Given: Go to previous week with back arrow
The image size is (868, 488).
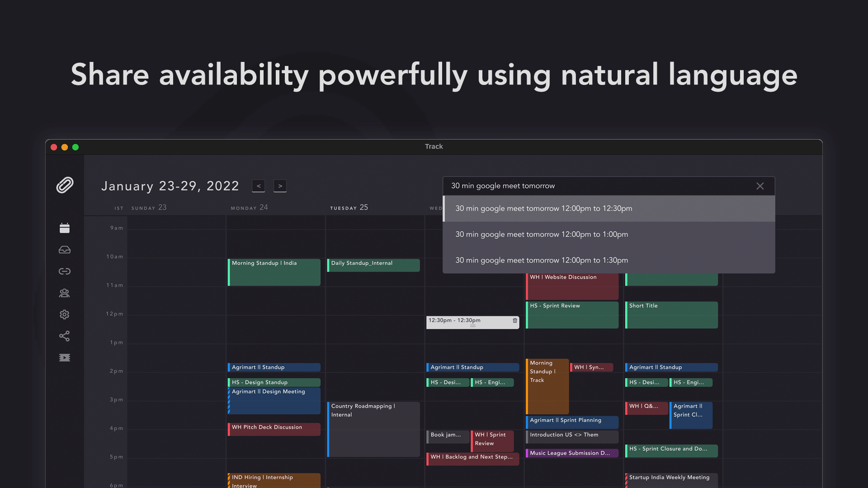Looking at the screenshot, I should [259, 186].
